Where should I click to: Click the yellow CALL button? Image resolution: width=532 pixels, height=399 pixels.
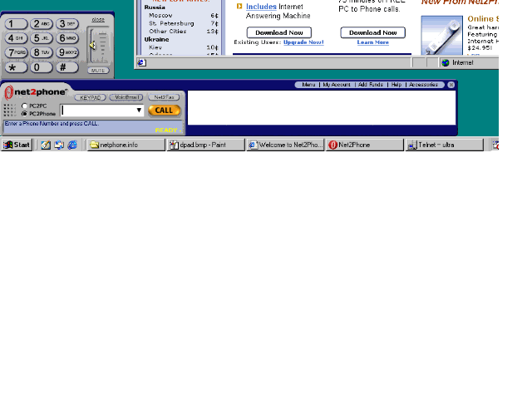point(164,111)
